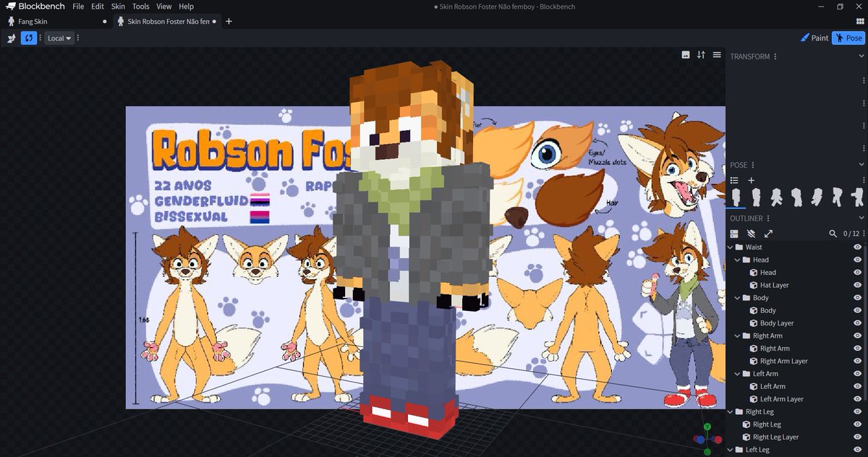Hide the Right Leg Layer cube
Screen dimensions: 868x457
[x=857, y=437]
